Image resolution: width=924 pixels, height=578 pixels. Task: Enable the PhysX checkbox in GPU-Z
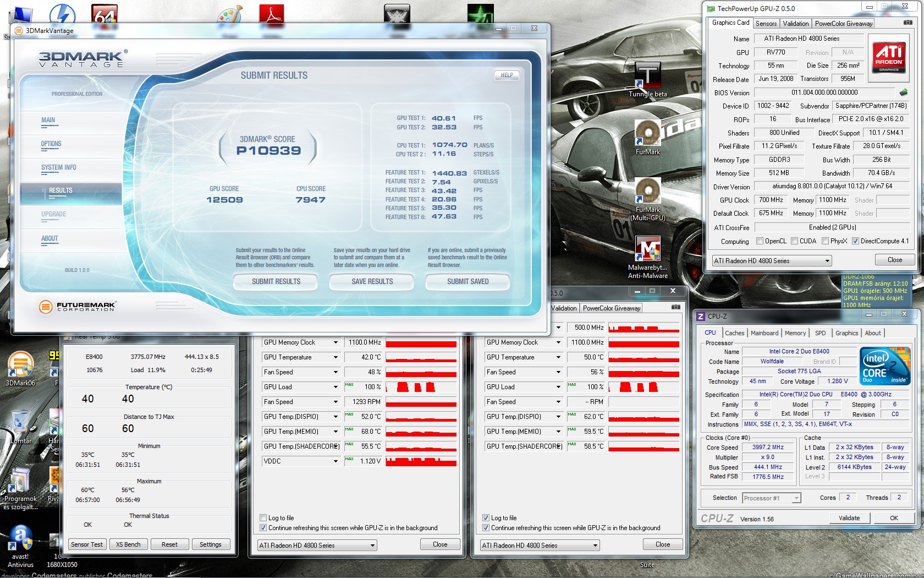[825, 241]
